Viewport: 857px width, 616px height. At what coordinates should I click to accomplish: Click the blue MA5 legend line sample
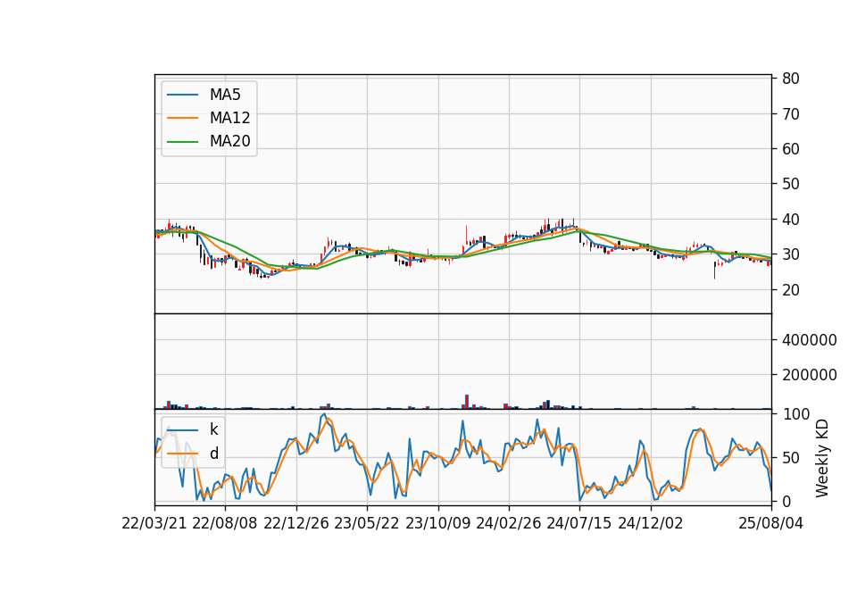click(x=182, y=95)
